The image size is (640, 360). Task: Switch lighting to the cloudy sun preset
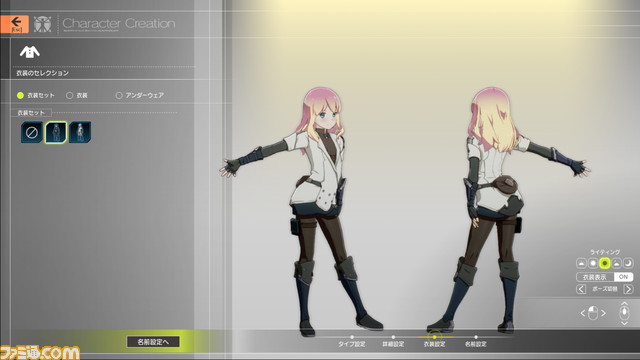click(616, 263)
